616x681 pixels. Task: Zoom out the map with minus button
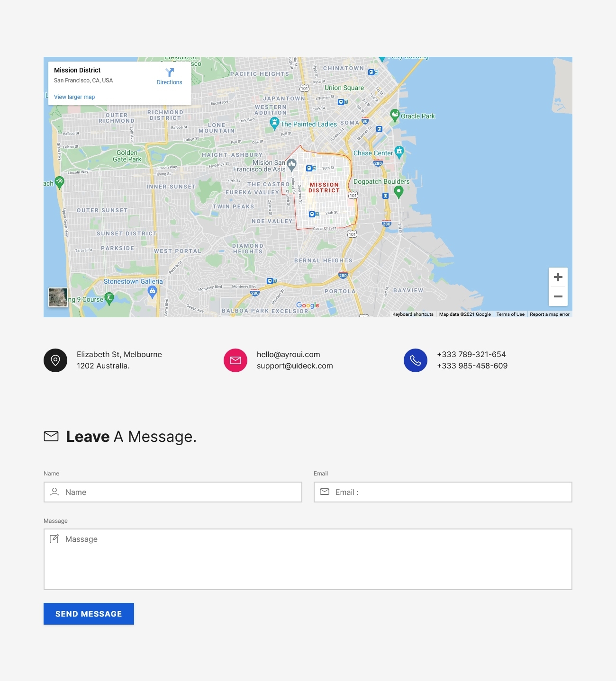point(558,296)
